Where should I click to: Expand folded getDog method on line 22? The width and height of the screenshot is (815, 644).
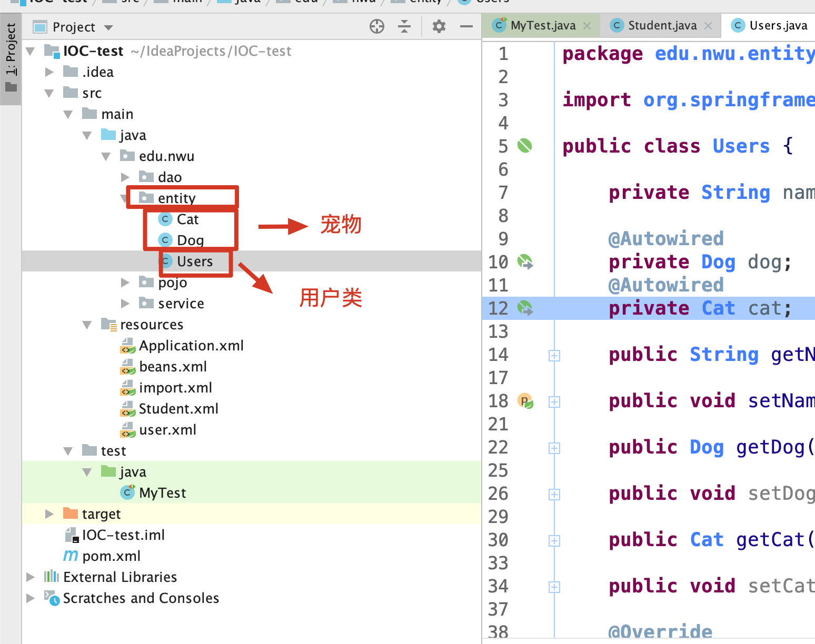tap(554, 448)
